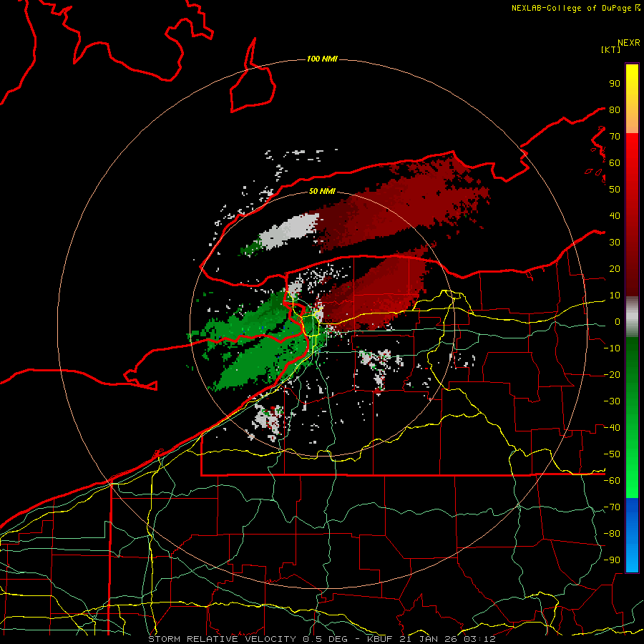Click the 30 knot scale value
The width and height of the screenshot is (644, 644).
coord(615,243)
